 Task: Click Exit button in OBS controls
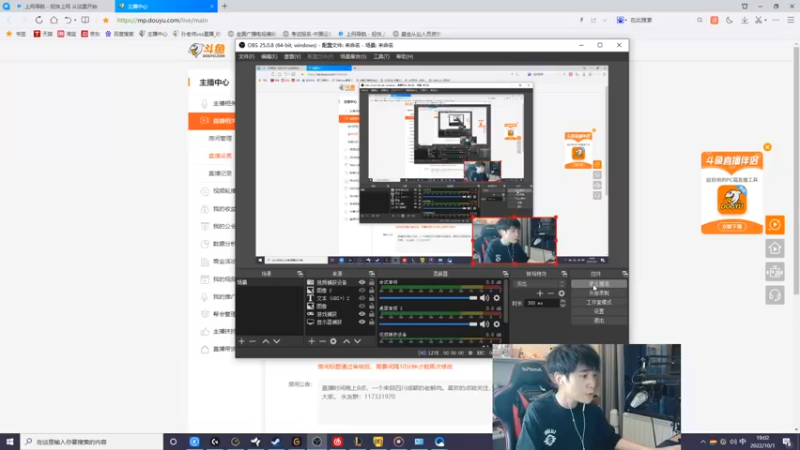point(599,320)
